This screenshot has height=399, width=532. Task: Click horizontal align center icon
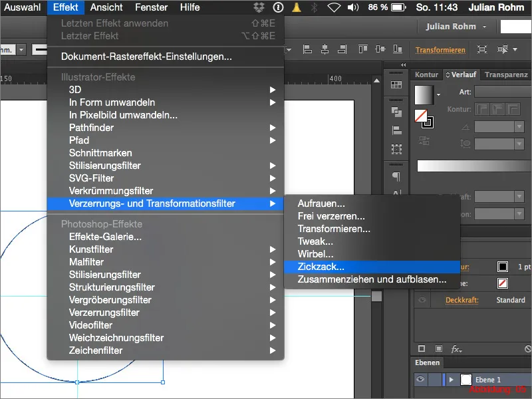(x=325, y=49)
